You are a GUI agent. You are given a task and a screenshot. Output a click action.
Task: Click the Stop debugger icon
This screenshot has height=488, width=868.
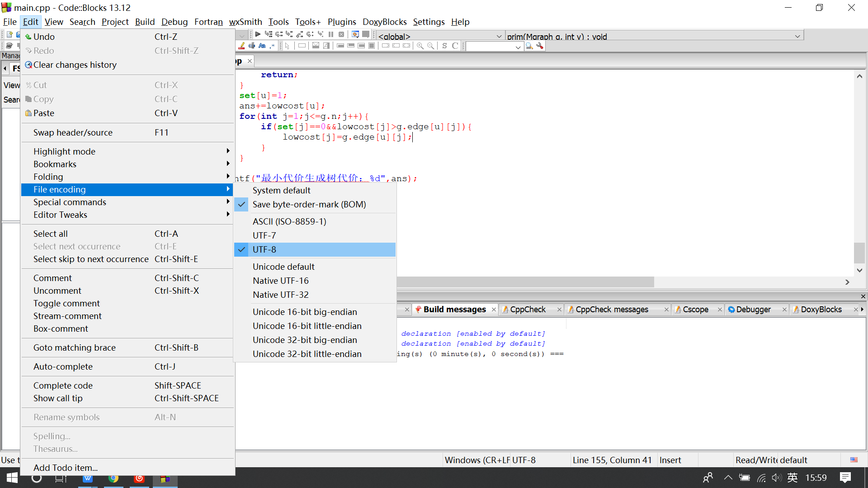(x=341, y=34)
